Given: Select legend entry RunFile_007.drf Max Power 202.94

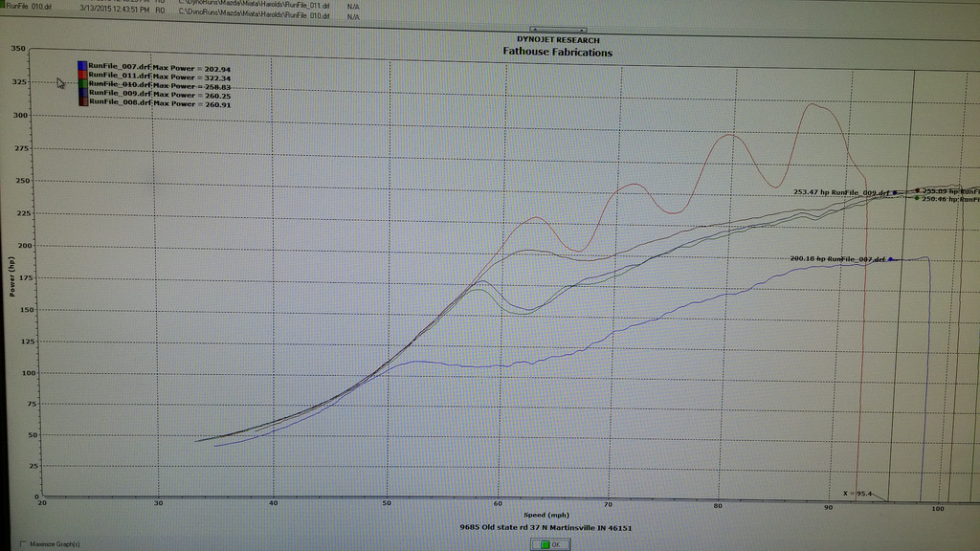Looking at the screenshot, I should 159,68.
